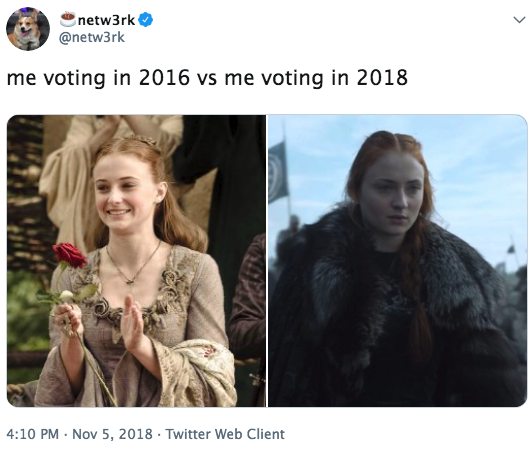Visit the @netw3rk handle link

click(x=92, y=37)
